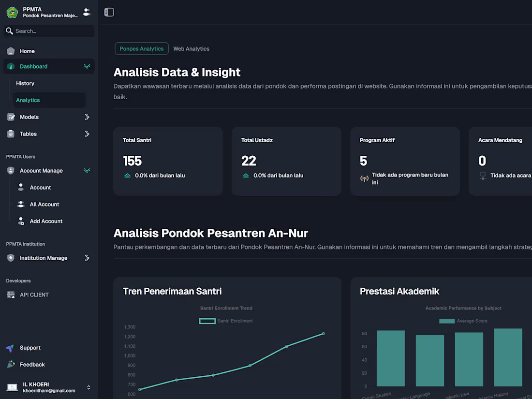This screenshot has height=399, width=532.
Task: Click the Feedback party icon
Action: (11, 364)
